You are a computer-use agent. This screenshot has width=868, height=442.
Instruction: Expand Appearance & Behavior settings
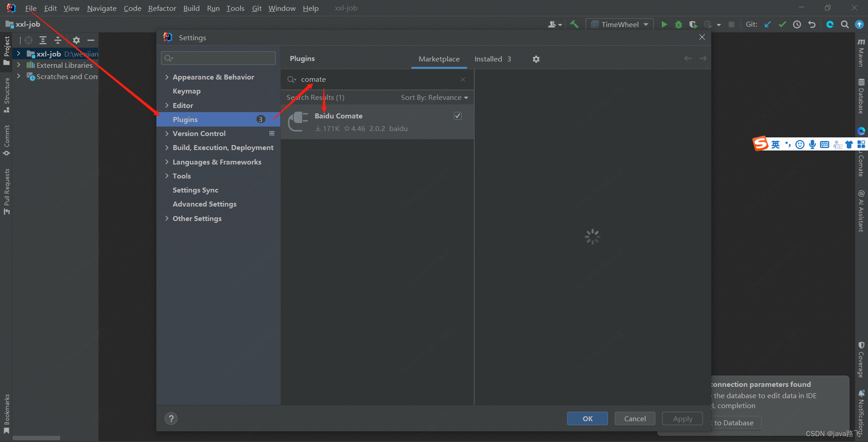pyautogui.click(x=167, y=77)
